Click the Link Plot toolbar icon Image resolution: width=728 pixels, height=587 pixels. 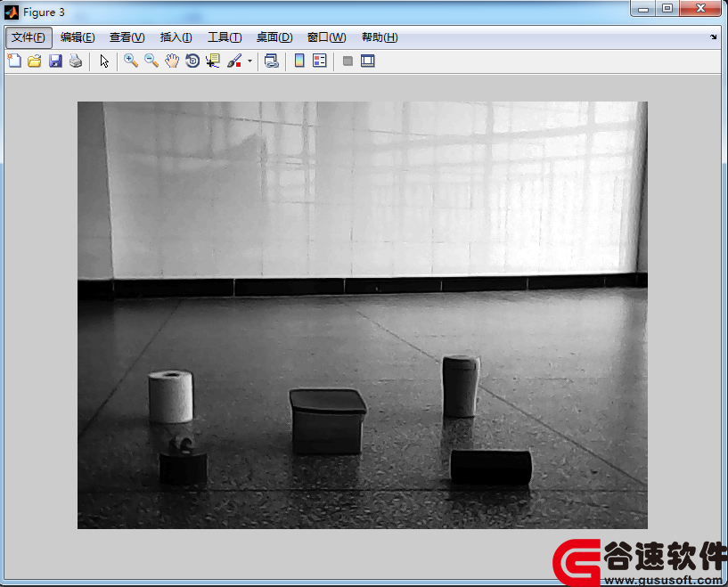click(x=272, y=61)
